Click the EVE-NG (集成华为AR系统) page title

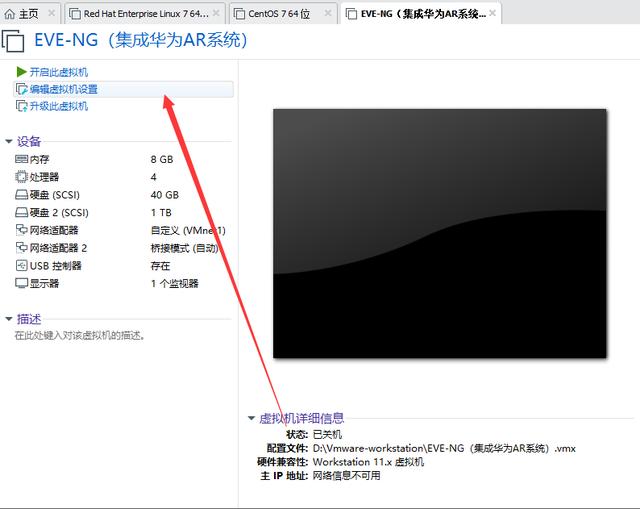coord(141,40)
